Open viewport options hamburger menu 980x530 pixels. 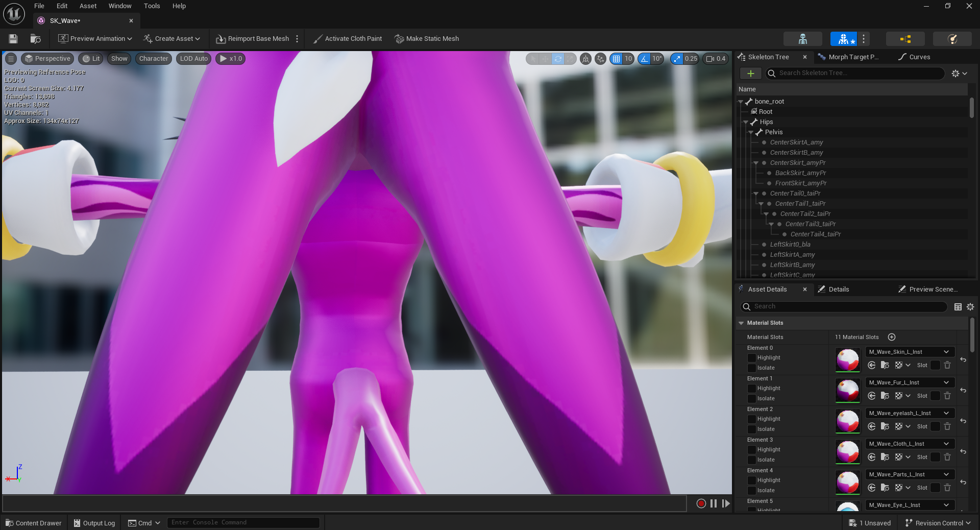click(x=11, y=59)
